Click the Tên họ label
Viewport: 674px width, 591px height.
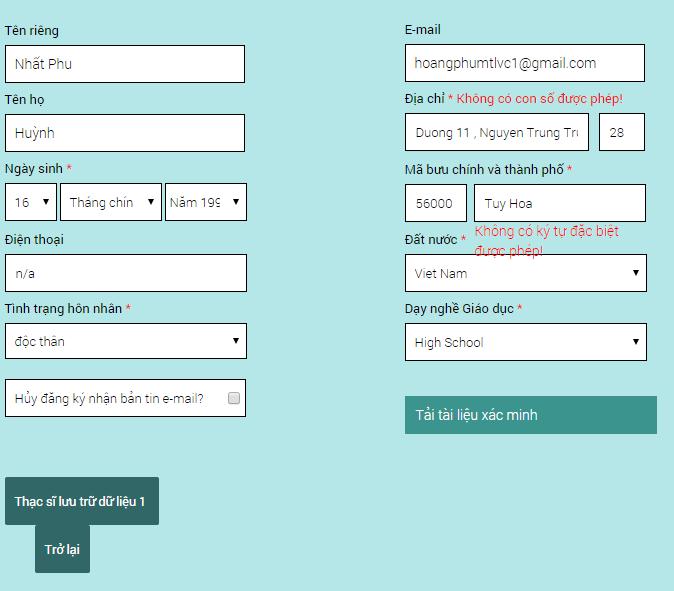pos(25,100)
